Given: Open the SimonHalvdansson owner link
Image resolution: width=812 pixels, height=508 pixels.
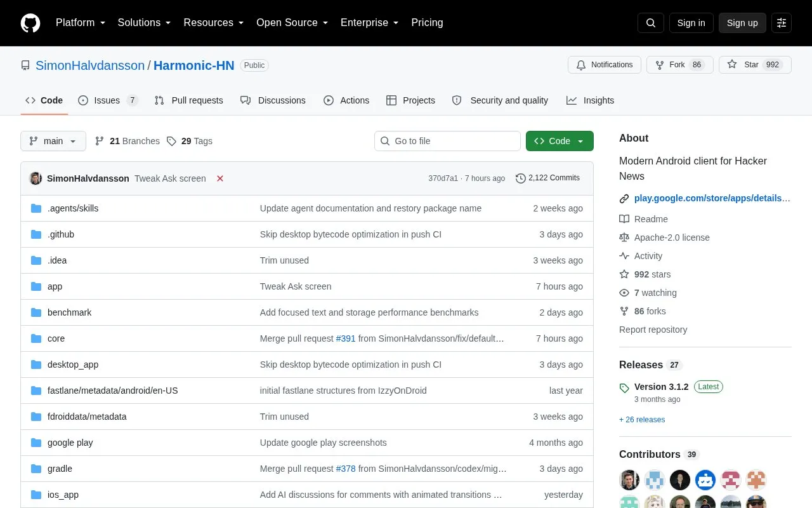Looking at the screenshot, I should click(90, 65).
